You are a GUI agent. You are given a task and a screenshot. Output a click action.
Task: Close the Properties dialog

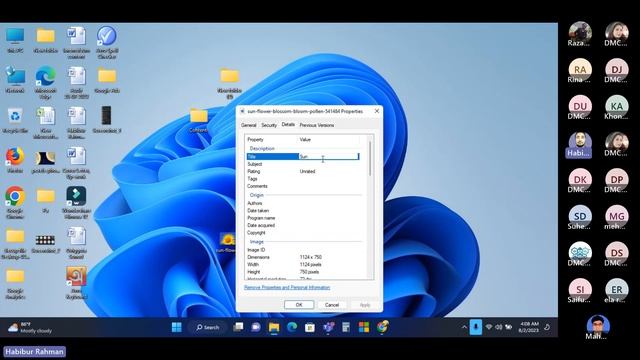pyautogui.click(x=377, y=111)
